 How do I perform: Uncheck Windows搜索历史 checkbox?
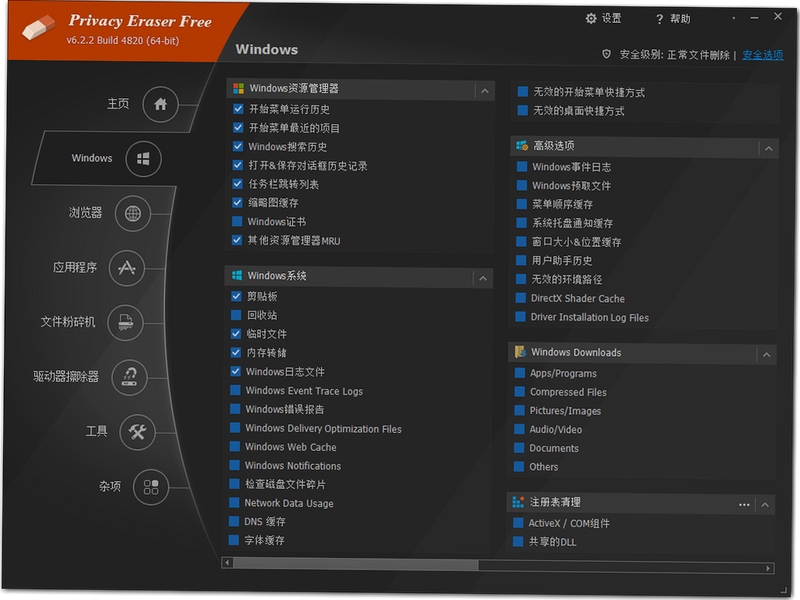click(x=238, y=146)
